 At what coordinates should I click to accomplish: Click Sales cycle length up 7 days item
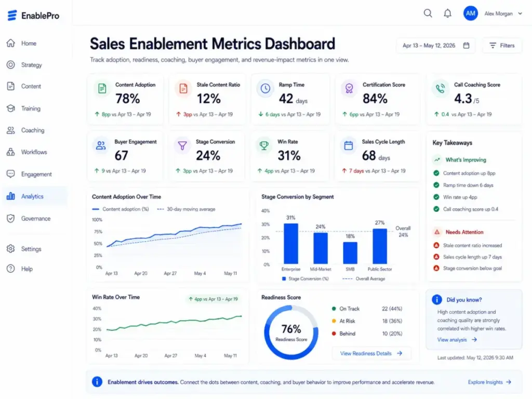[x=468, y=257]
